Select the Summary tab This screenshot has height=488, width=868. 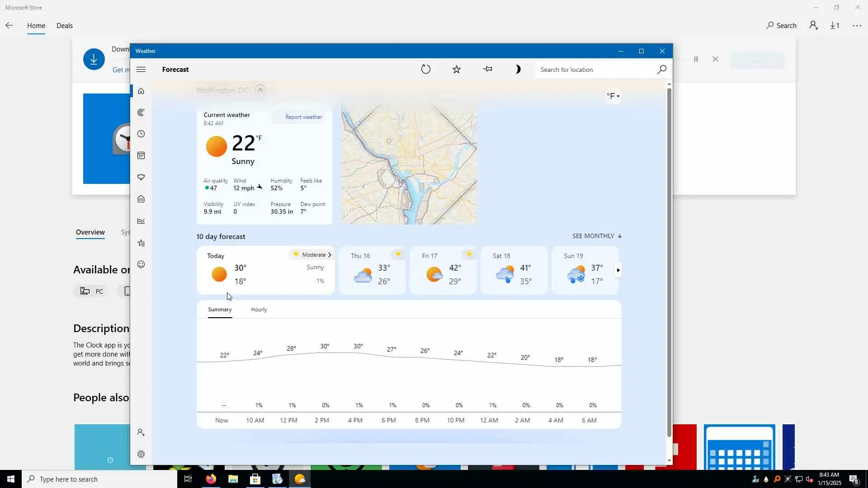tap(220, 310)
